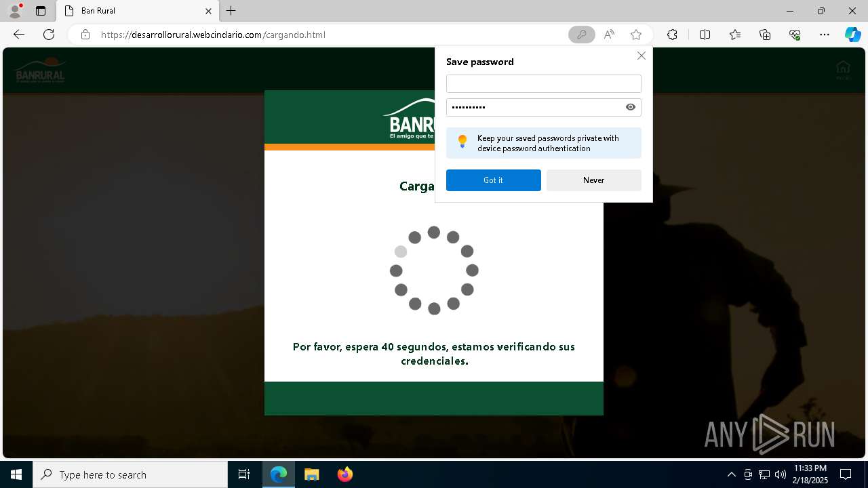The height and width of the screenshot is (488, 868).
Task: Click the loading spinner
Action: click(x=434, y=270)
